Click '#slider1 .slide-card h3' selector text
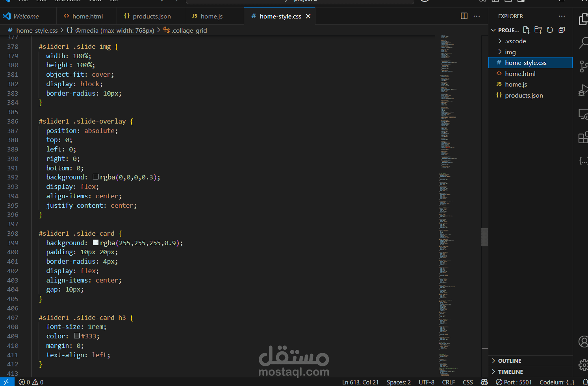This screenshot has height=386, width=588. 82,318
